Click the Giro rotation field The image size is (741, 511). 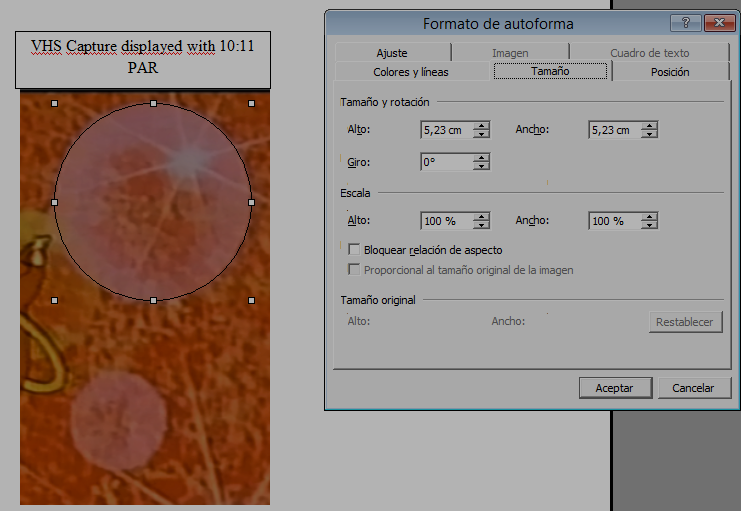pyautogui.click(x=447, y=162)
